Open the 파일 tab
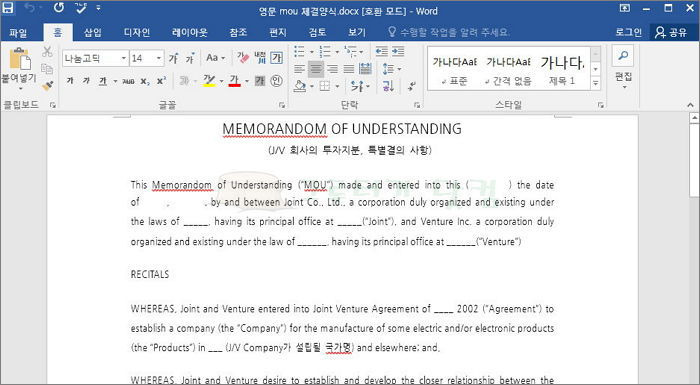Image resolution: width=700 pixels, height=385 pixels. tap(18, 32)
